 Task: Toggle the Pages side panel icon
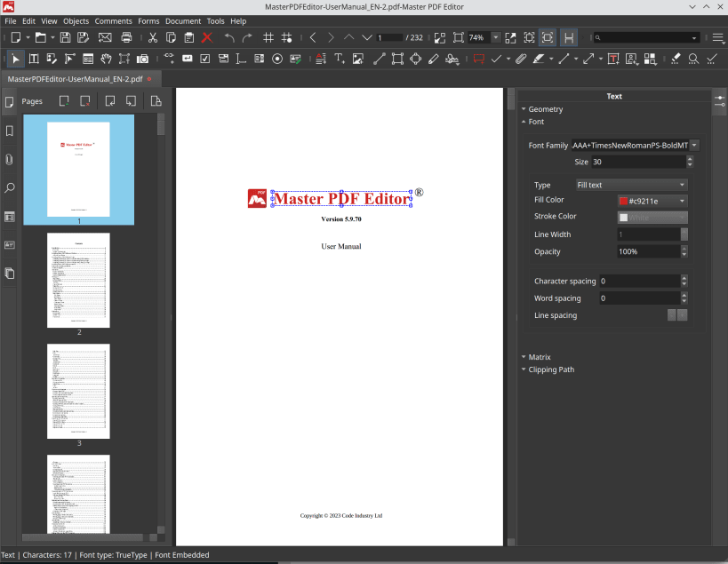pyautogui.click(x=9, y=102)
